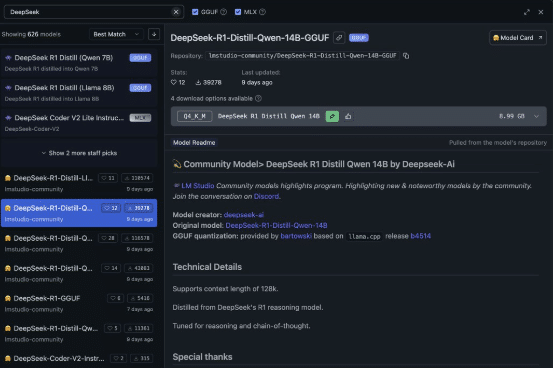Select DeepSeek Coder V2 Lite Instruct staff pick

[x=79, y=122]
